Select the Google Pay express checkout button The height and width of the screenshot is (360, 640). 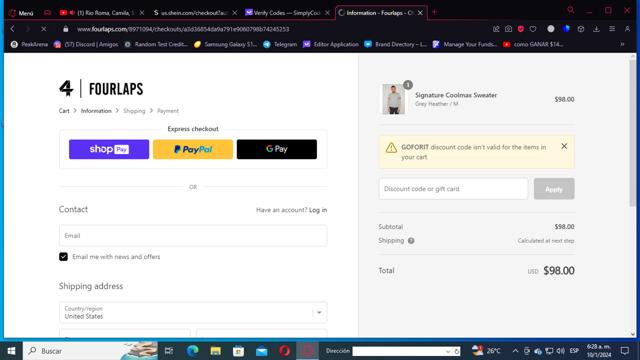pyautogui.click(x=277, y=149)
